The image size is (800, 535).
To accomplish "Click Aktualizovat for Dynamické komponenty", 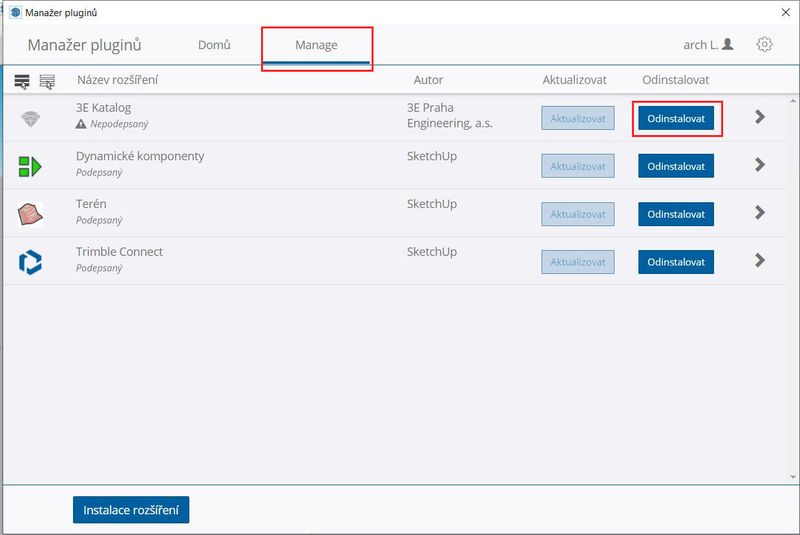I will 578,166.
